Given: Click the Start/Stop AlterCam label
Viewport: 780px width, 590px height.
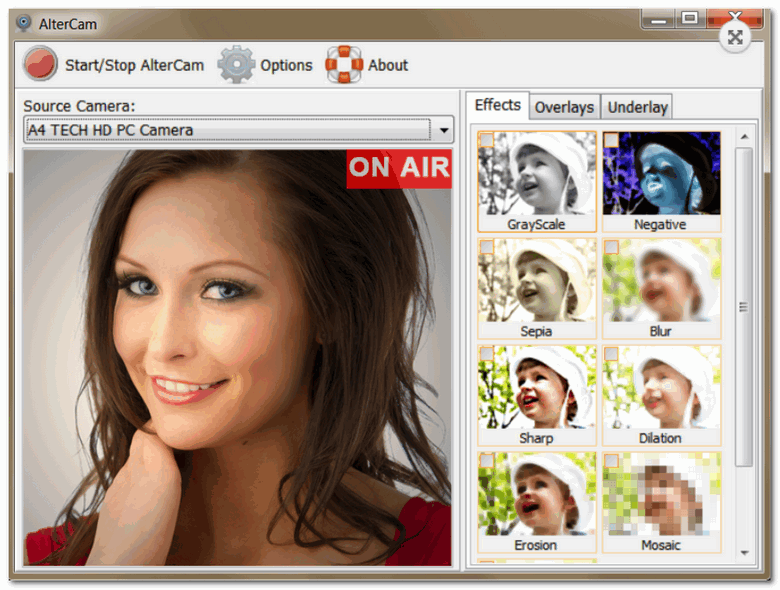Looking at the screenshot, I should (134, 65).
